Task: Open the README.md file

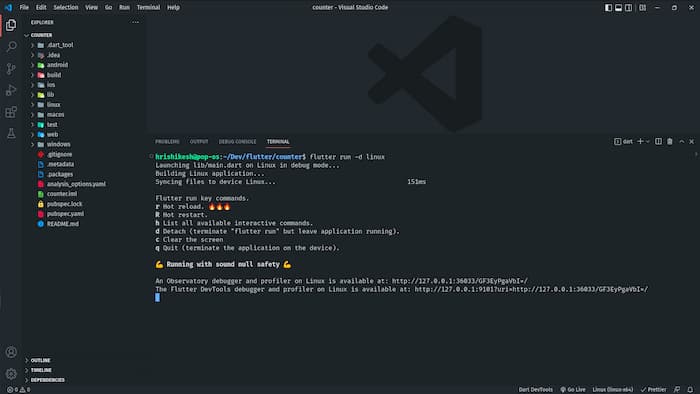Action: click(62, 224)
